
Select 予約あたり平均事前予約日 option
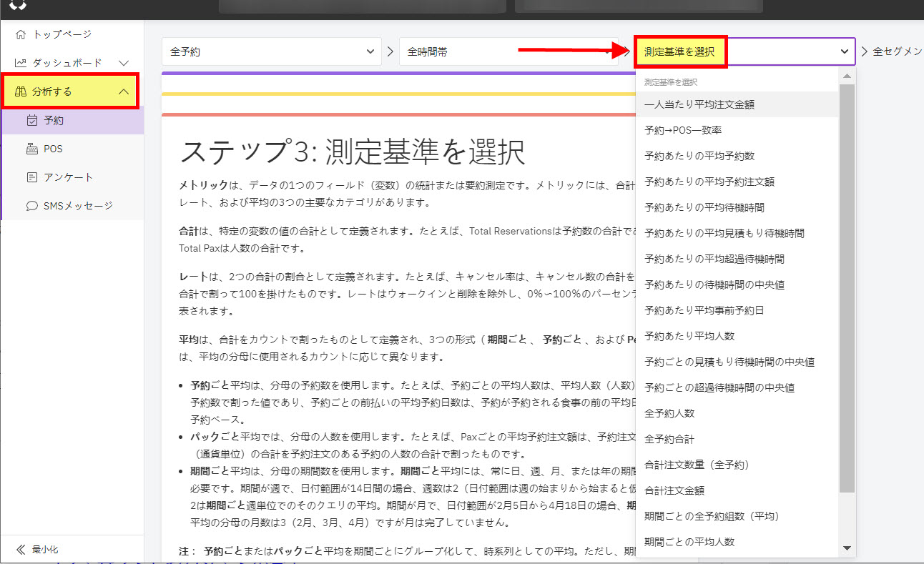click(x=737, y=310)
